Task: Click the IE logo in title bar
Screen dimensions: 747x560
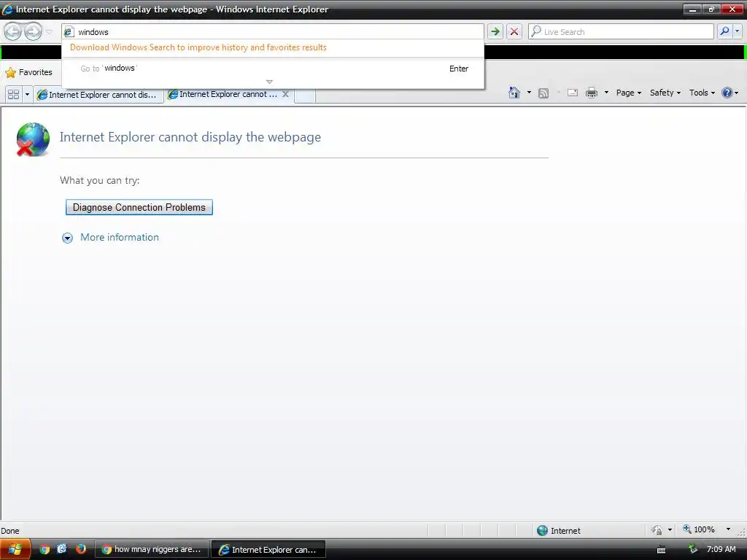Action: point(7,9)
